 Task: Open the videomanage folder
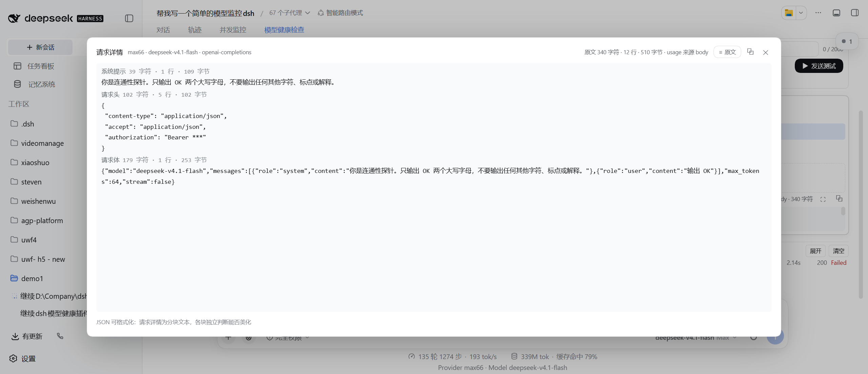point(37,143)
